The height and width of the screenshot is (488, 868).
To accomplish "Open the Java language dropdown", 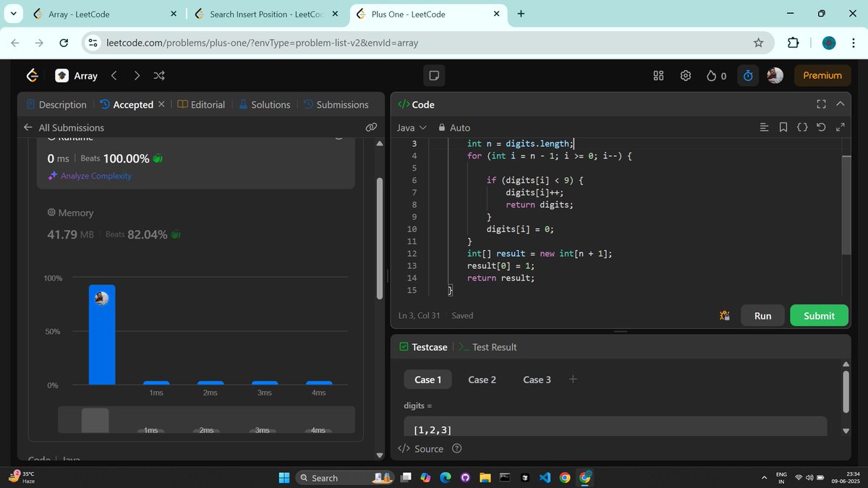I will point(412,127).
